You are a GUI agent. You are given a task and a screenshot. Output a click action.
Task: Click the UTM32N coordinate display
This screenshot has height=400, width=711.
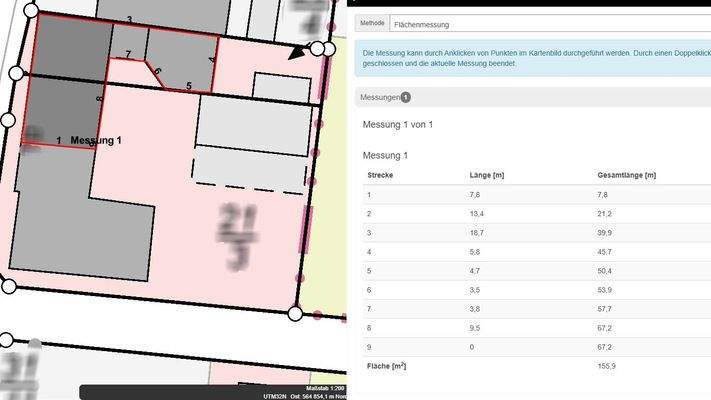coord(275,396)
